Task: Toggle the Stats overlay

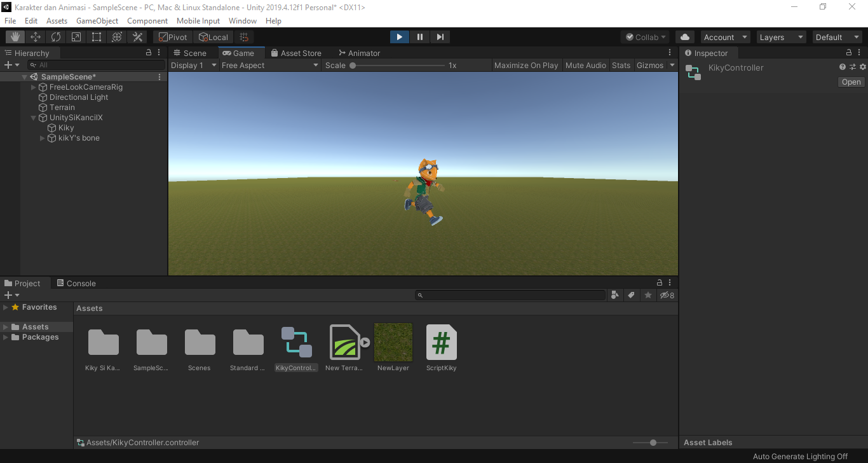Action: [x=621, y=65]
